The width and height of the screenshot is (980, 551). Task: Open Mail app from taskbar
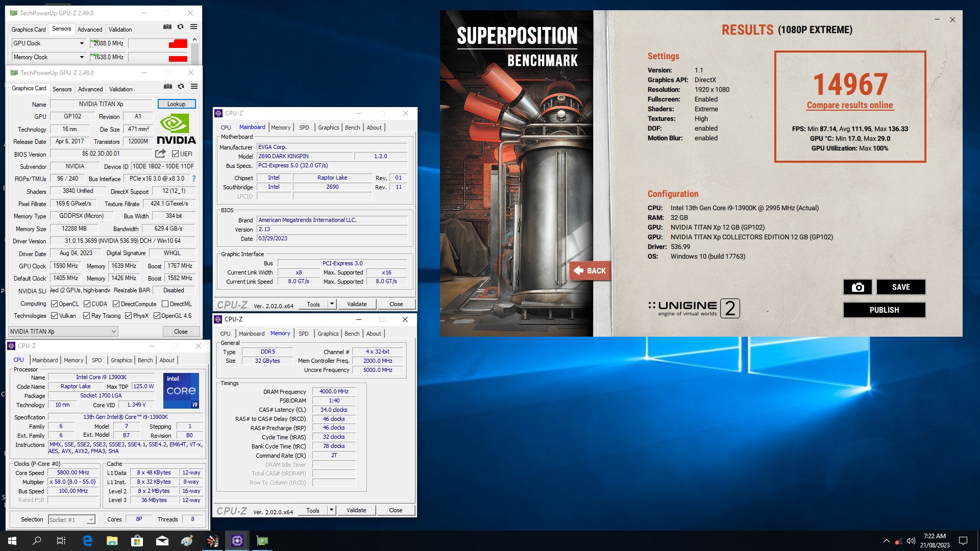click(x=162, y=541)
